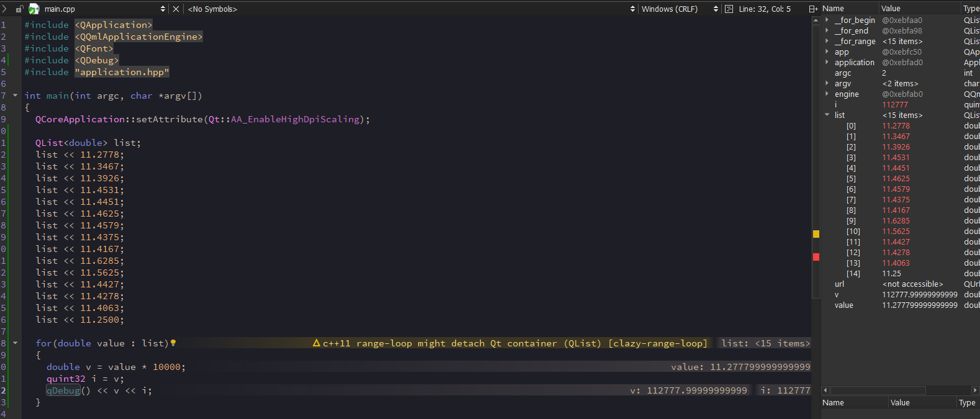Click the QCoreApplication class name in code
The image size is (980, 419).
point(80,119)
